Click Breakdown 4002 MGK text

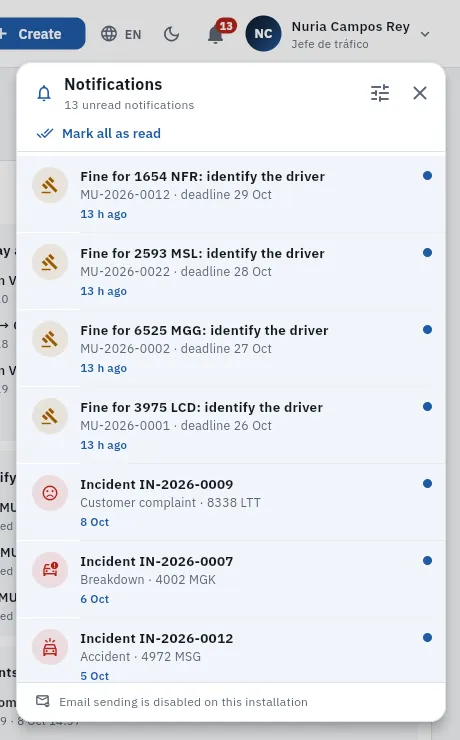pyautogui.click(x=148, y=580)
